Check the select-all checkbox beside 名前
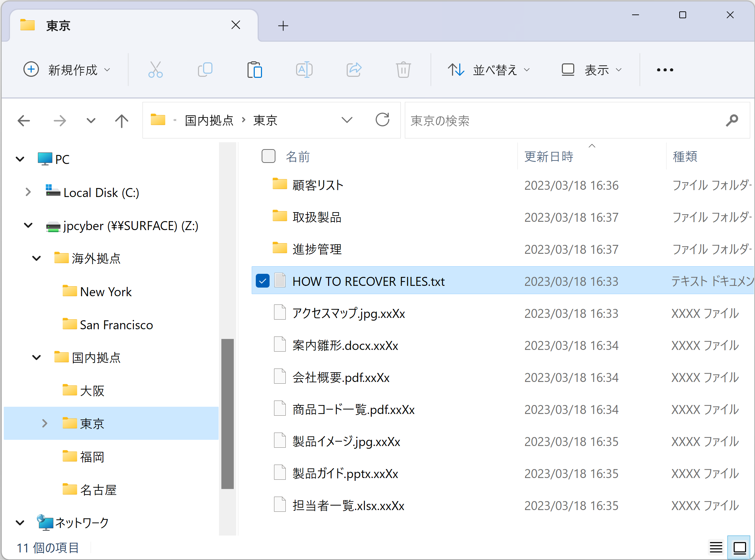Screen dimensions: 755x560 pos(268,156)
